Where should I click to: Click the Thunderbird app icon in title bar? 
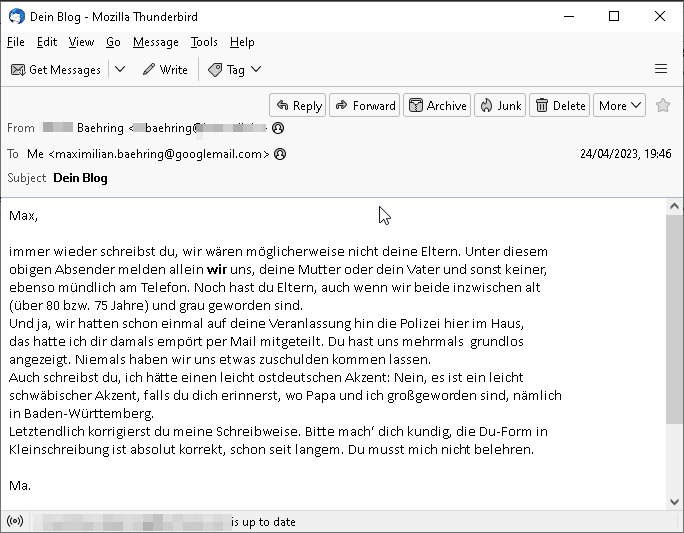tap(17, 16)
